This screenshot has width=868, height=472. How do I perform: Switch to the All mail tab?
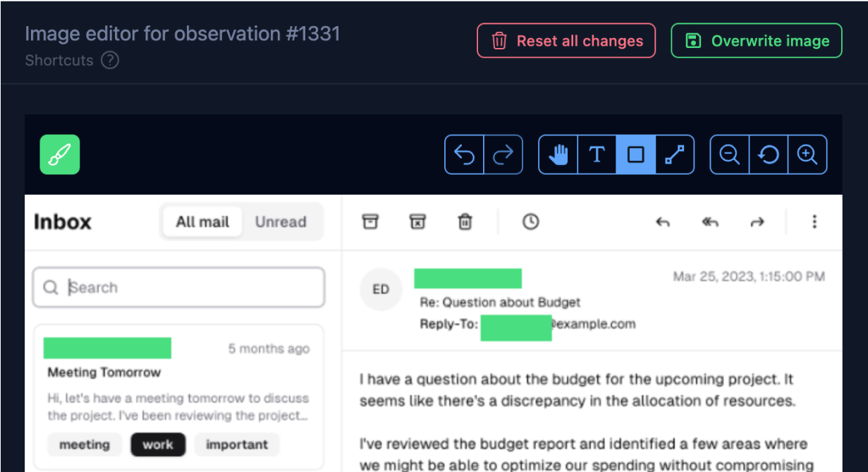pyautogui.click(x=202, y=222)
